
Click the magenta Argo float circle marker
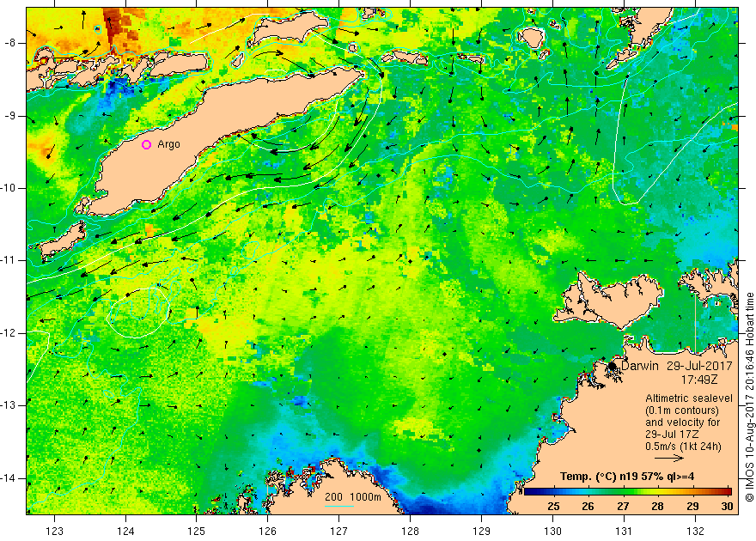pyautogui.click(x=147, y=144)
